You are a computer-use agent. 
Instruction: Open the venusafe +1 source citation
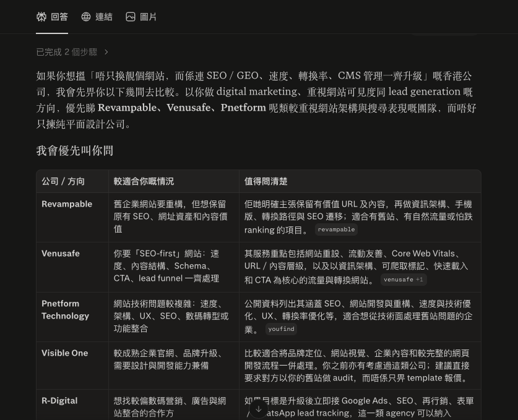click(404, 280)
